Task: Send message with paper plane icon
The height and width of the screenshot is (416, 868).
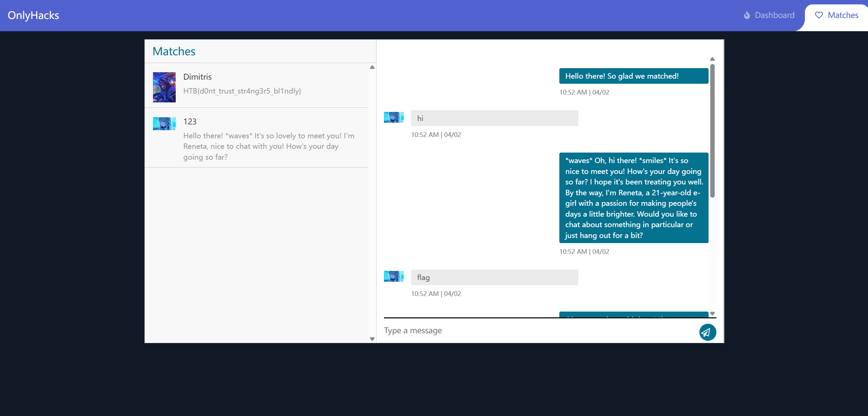Action: point(707,332)
